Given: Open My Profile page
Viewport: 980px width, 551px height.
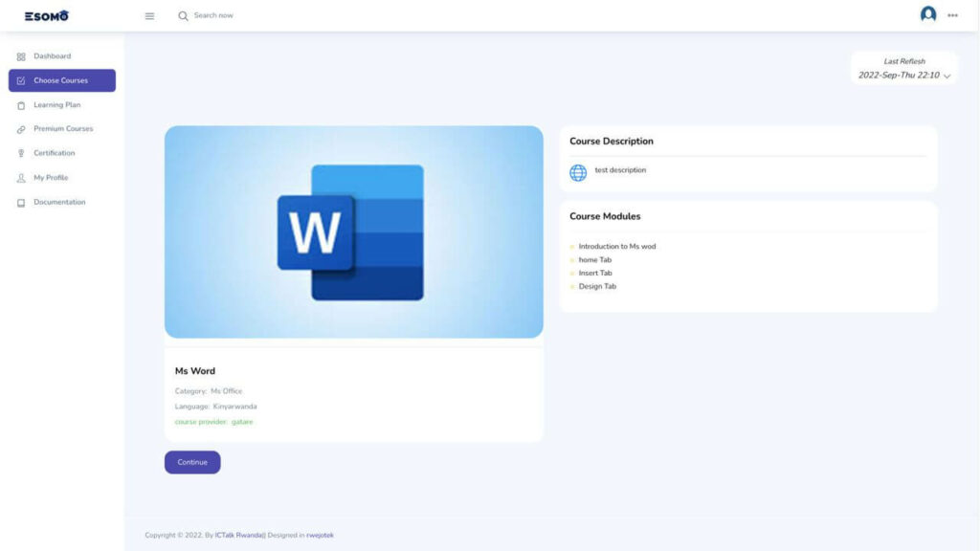Looking at the screenshot, I should pyautogui.click(x=51, y=178).
